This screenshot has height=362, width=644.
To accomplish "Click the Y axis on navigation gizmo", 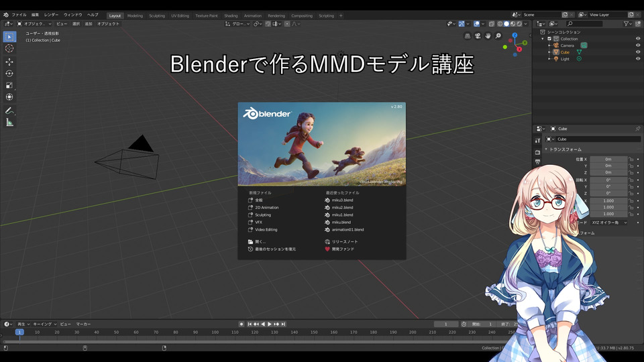I will pyautogui.click(x=525, y=43).
